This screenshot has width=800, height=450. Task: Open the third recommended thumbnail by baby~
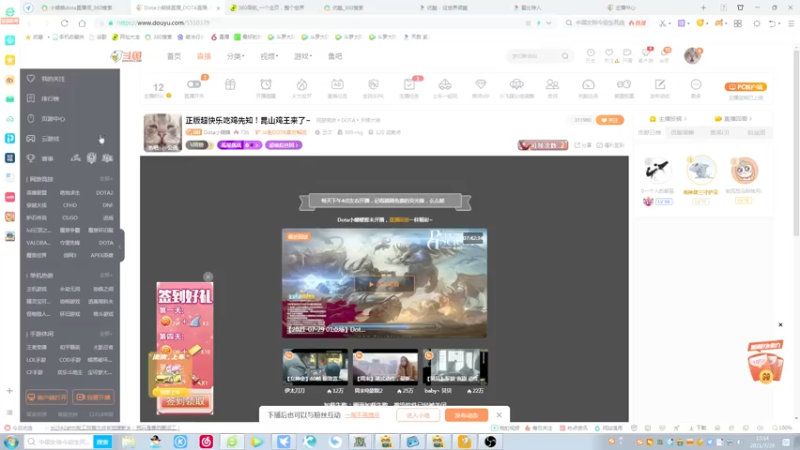pos(456,367)
